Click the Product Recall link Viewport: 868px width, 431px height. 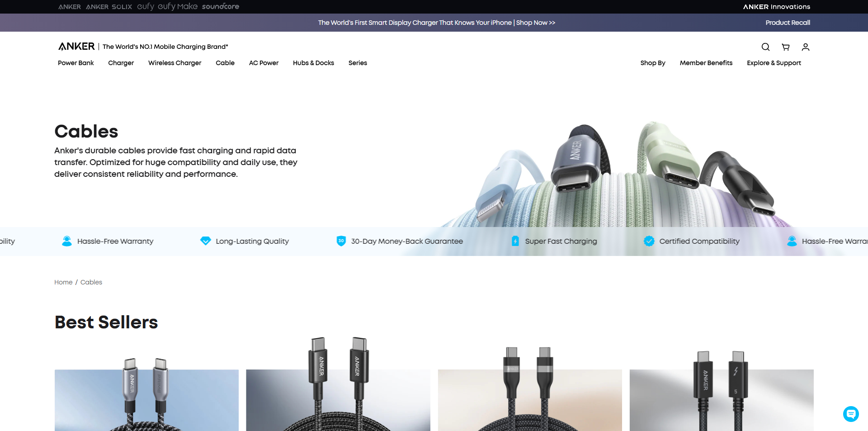coord(788,23)
